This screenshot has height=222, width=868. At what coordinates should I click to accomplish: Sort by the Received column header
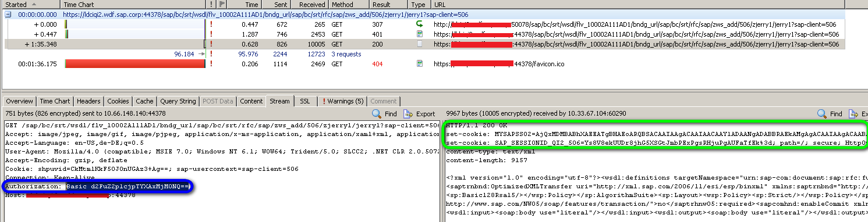point(309,4)
